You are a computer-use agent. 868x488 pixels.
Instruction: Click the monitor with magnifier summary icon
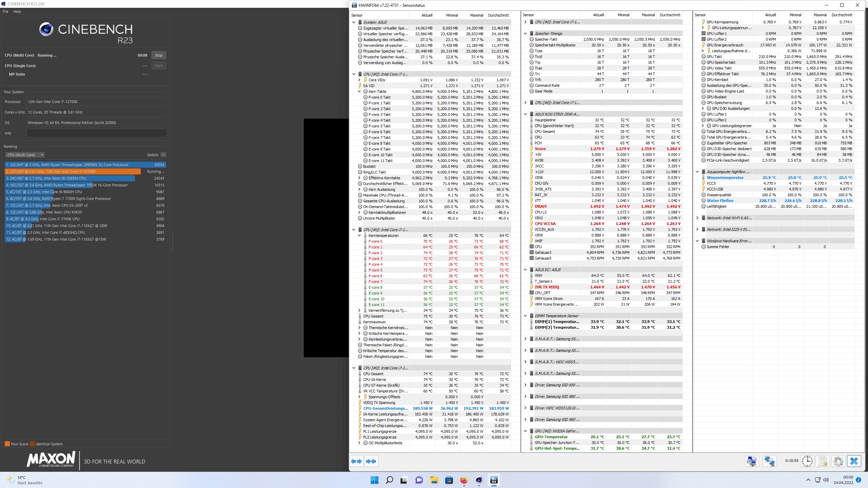click(752, 461)
